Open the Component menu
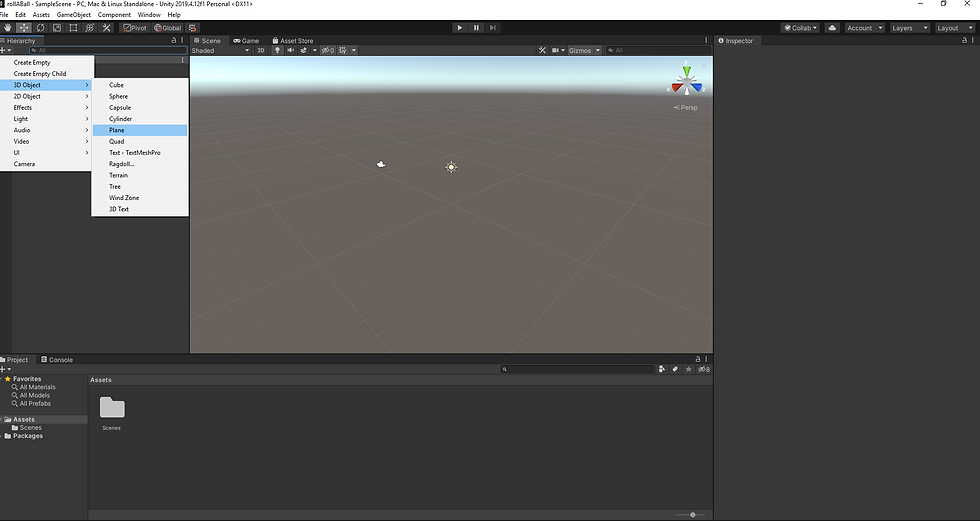The height and width of the screenshot is (521, 980). point(114,14)
